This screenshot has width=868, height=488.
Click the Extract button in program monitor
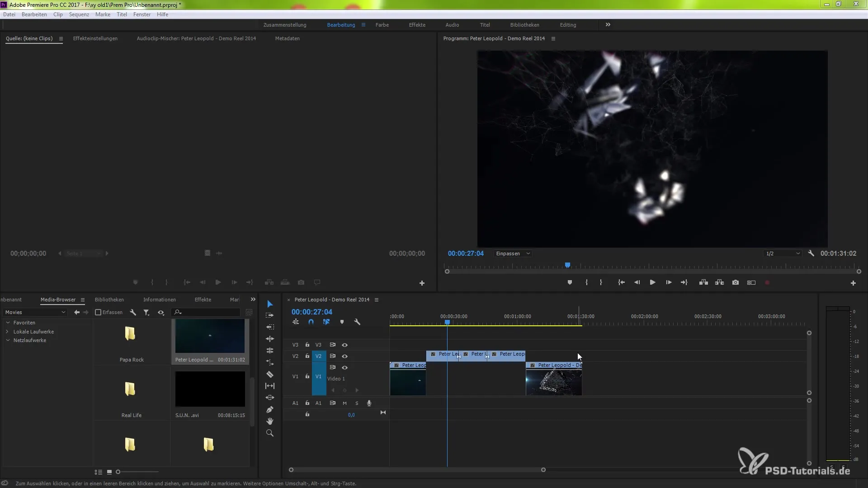click(719, 282)
